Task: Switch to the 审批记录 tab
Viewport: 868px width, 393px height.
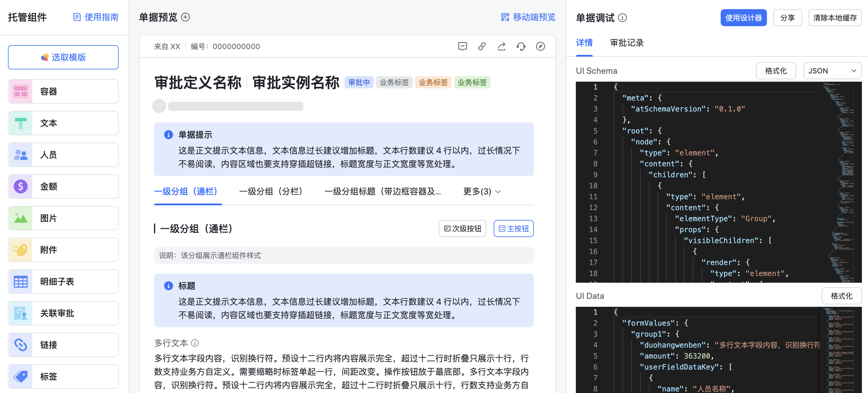Action: point(627,43)
